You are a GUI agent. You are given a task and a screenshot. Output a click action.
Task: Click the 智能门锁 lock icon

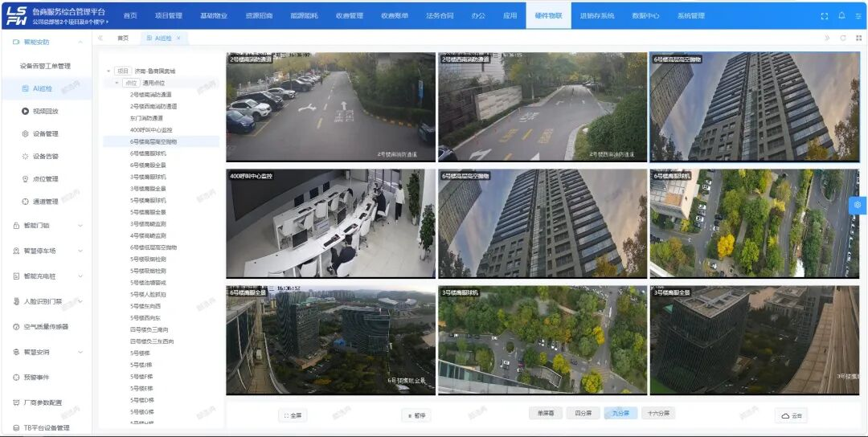click(16, 226)
